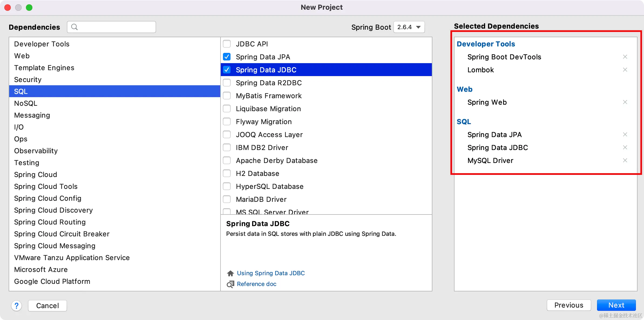
Task: Enable the JDBC API checkbox
Action: point(227,44)
